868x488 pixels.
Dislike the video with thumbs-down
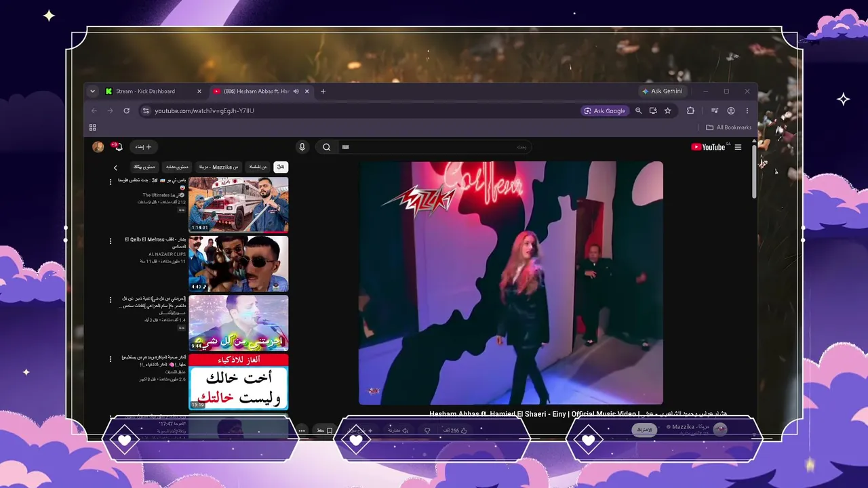[427, 430]
